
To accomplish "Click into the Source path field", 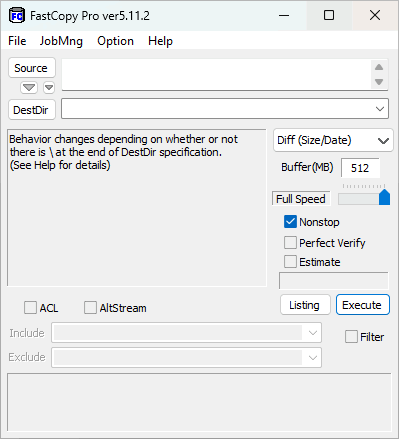I will pos(216,74).
